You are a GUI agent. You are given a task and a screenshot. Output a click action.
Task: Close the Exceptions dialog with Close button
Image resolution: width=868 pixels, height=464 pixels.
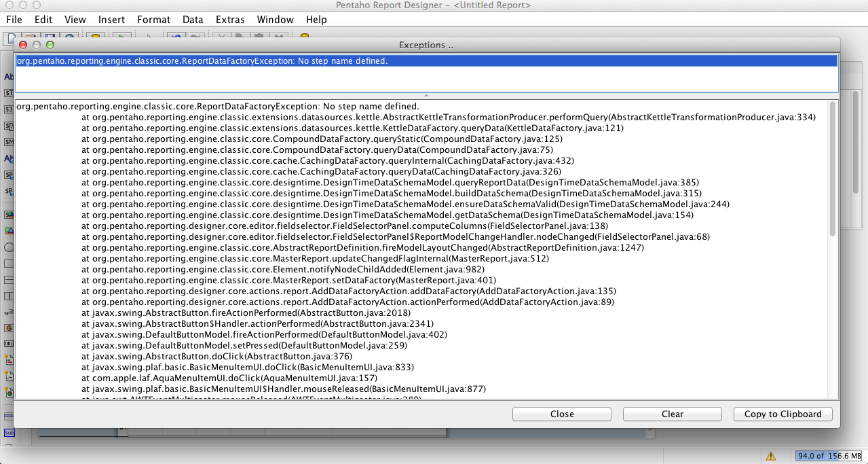562,414
